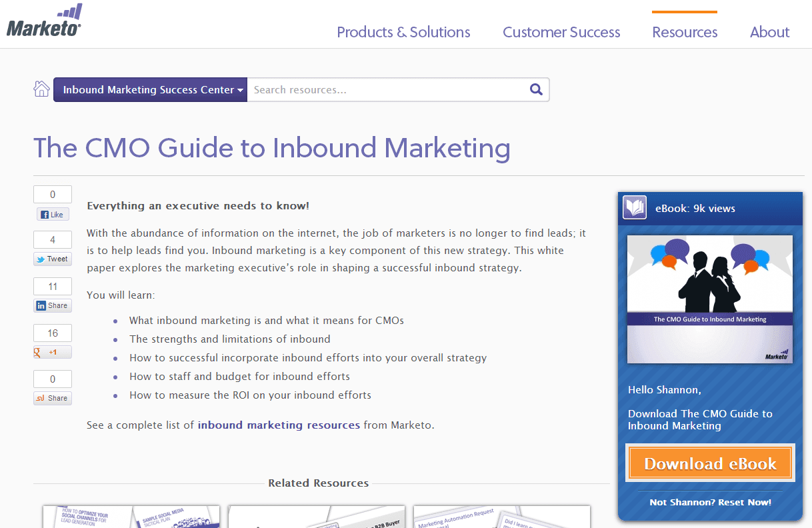Click the Facebook like count box showing 0
This screenshot has width=812, height=528.
53,195
